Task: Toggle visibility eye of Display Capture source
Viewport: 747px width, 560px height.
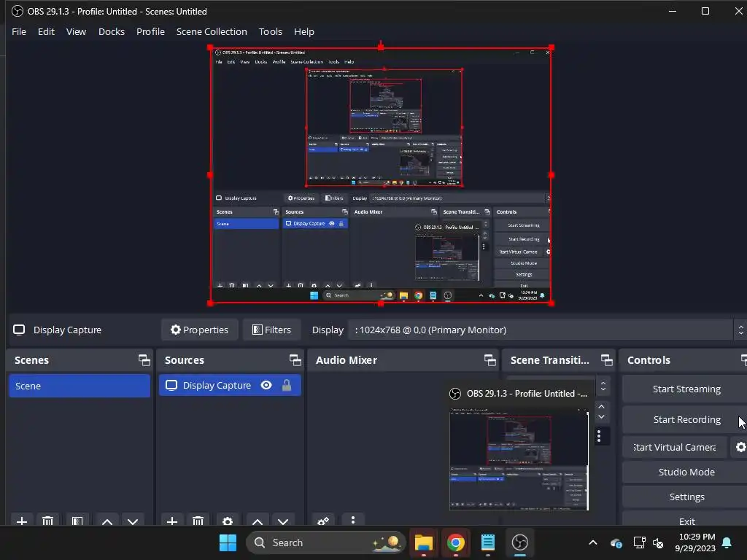Action: pos(266,385)
